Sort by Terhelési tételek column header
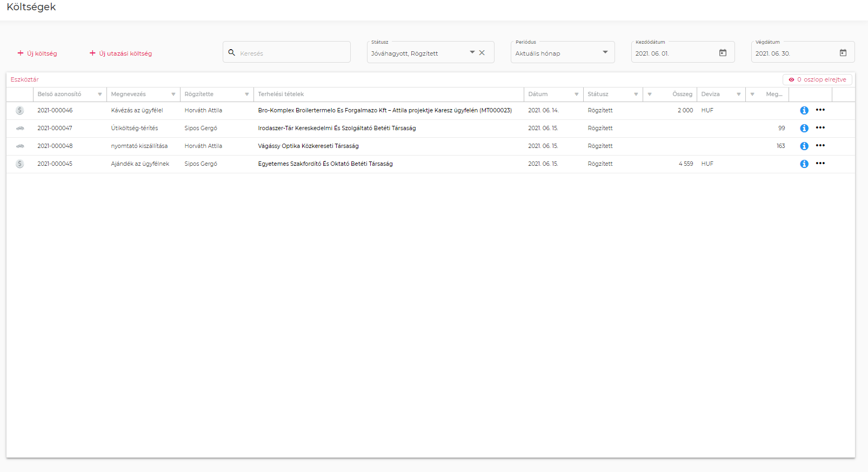Image resolution: width=868 pixels, height=472 pixels. 281,94
